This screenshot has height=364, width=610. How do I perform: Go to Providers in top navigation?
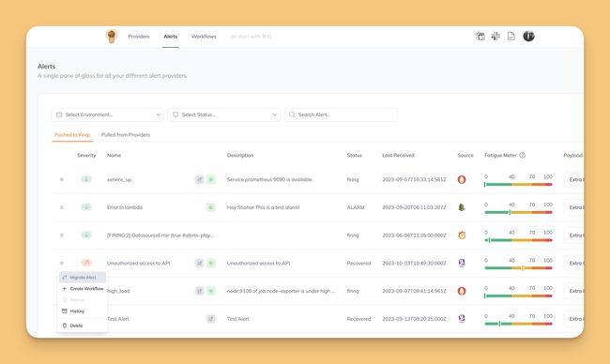(139, 37)
